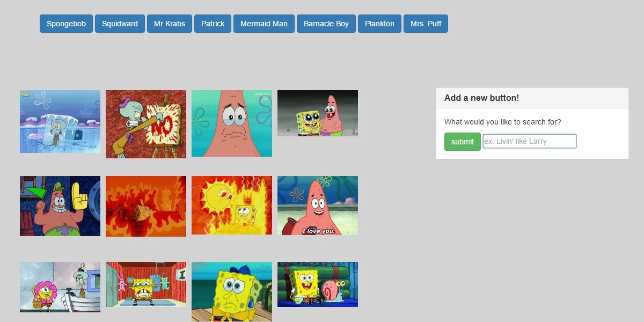644x322 pixels.
Task: Select the Squidward search button
Action: pyautogui.click(x=120, y=24)
